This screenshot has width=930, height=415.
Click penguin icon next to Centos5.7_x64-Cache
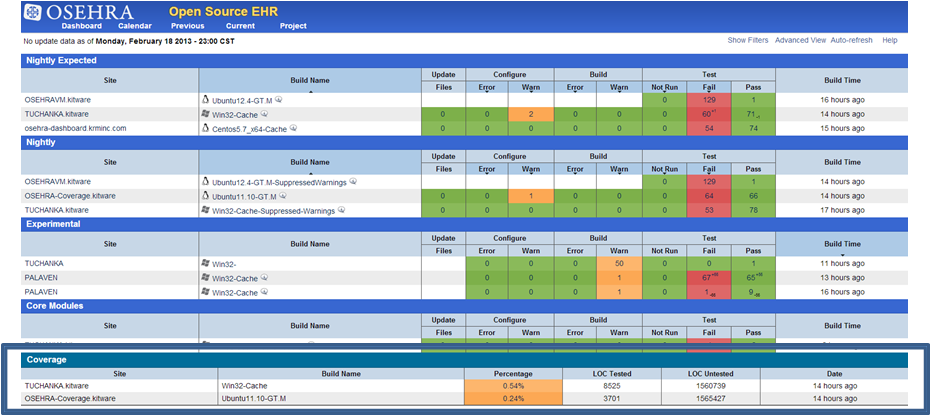click(x=206, y=129)
